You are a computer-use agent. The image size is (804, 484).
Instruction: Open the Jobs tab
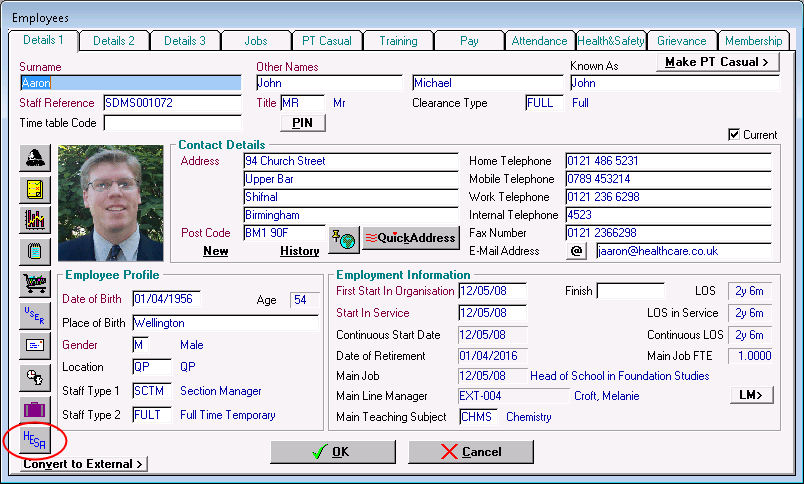tap(256, 41)
